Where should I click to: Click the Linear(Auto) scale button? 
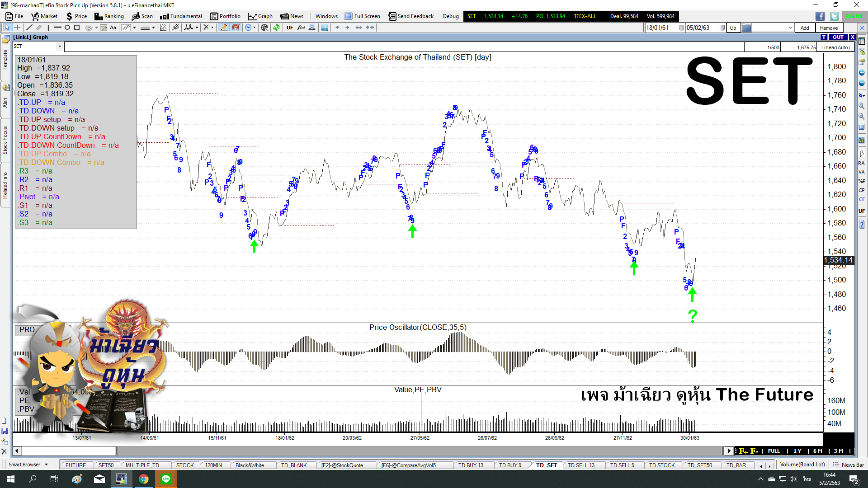click(x=835, y=47)
